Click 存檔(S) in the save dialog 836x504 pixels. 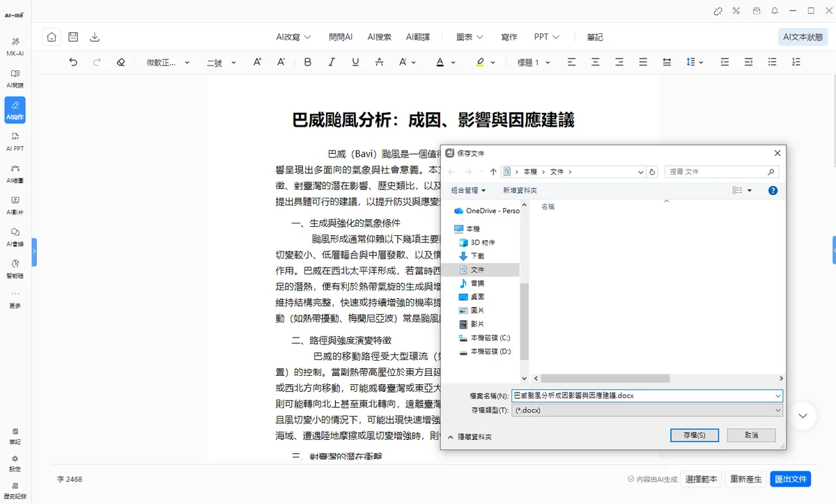click(694, 434)
